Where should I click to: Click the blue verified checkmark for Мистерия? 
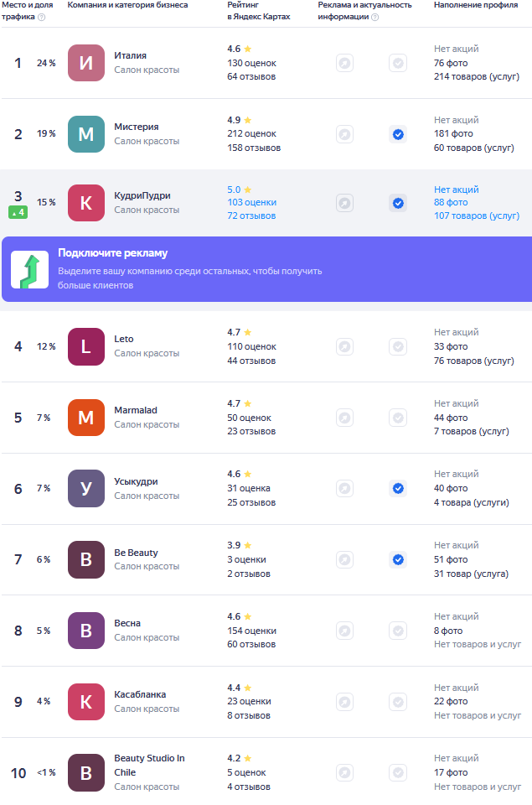click(x=398, y=134)
